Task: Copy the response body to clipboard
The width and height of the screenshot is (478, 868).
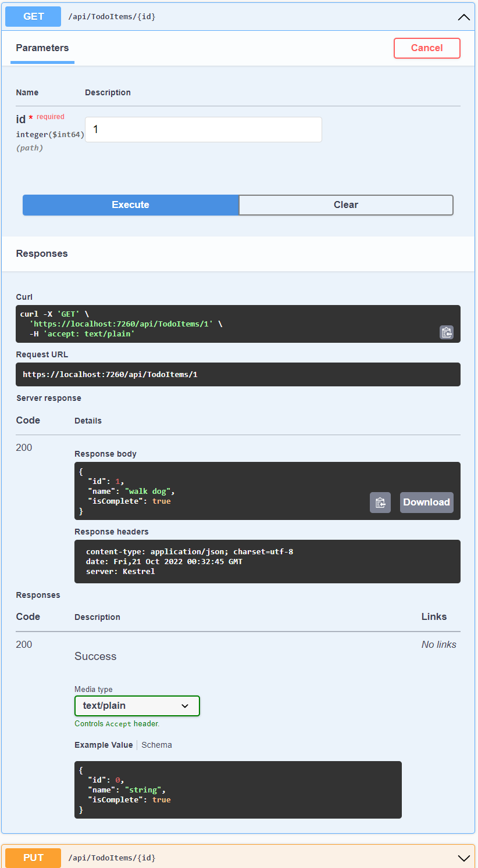Action: pos(380,503)
